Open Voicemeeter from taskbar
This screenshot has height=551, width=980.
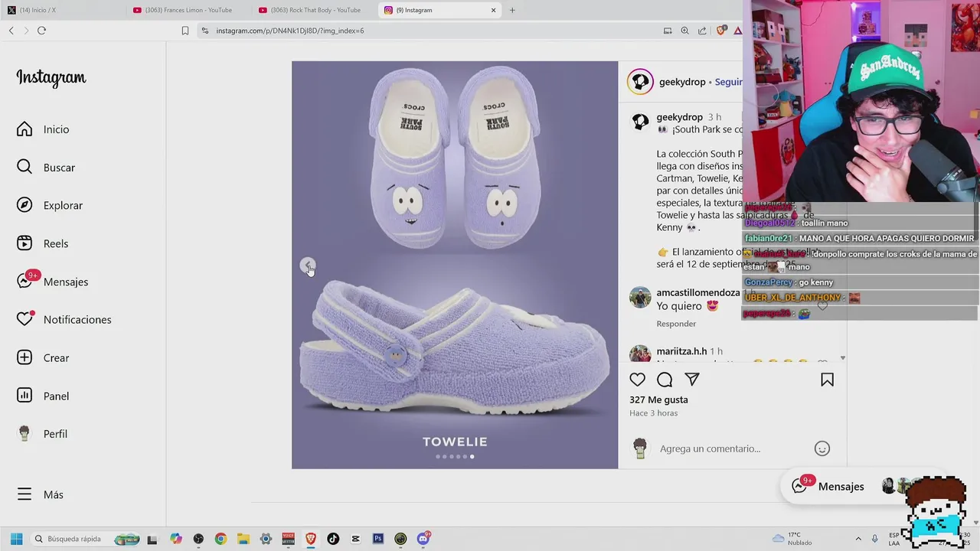[288, 539]
